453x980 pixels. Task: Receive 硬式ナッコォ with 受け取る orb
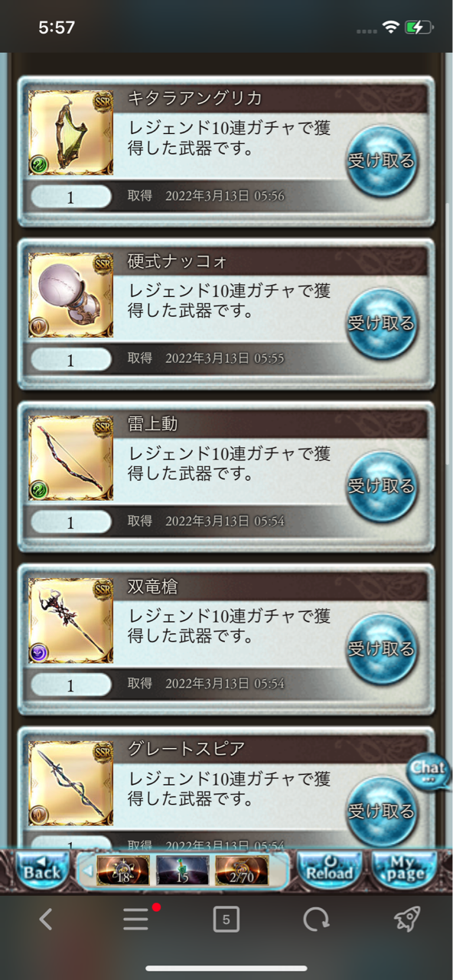381,323
